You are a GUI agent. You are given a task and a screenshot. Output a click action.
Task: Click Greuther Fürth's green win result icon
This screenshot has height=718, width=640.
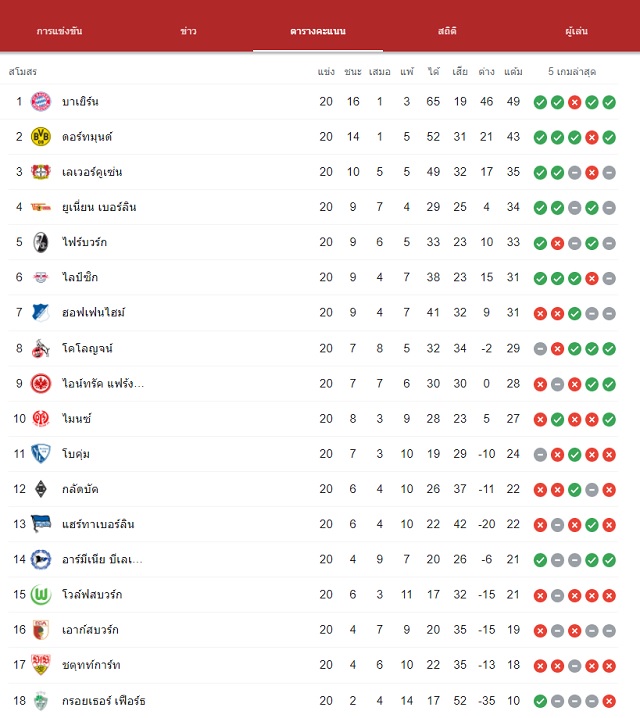(x=540, y=701)
